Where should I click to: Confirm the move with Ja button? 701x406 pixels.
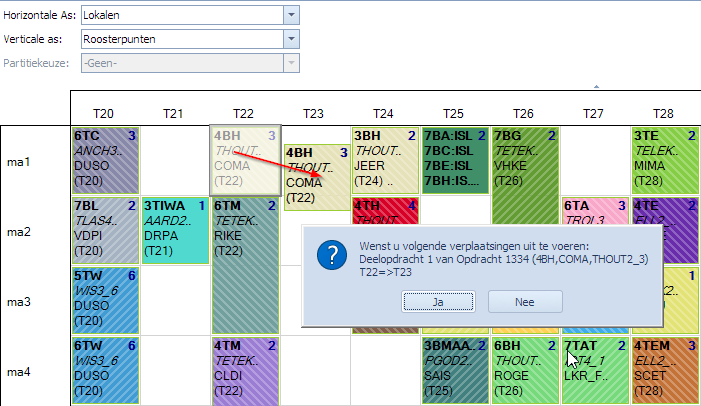click(438, 302)
